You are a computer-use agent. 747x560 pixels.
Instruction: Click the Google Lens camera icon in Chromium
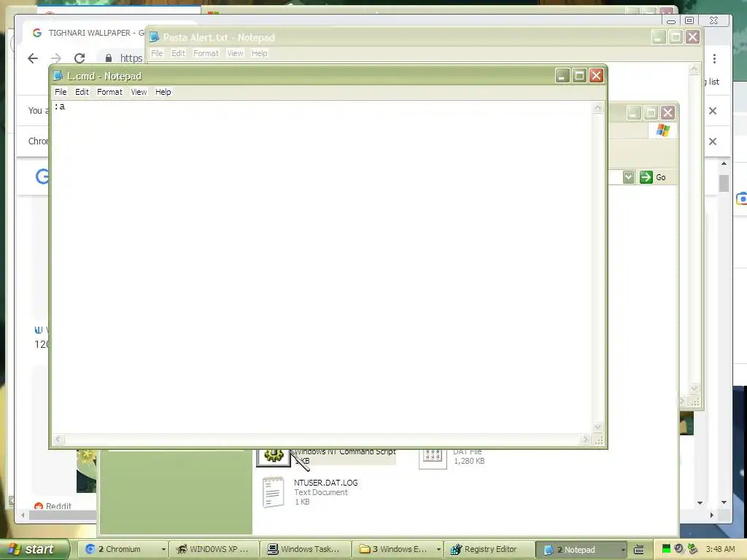[x=741, y=198]
